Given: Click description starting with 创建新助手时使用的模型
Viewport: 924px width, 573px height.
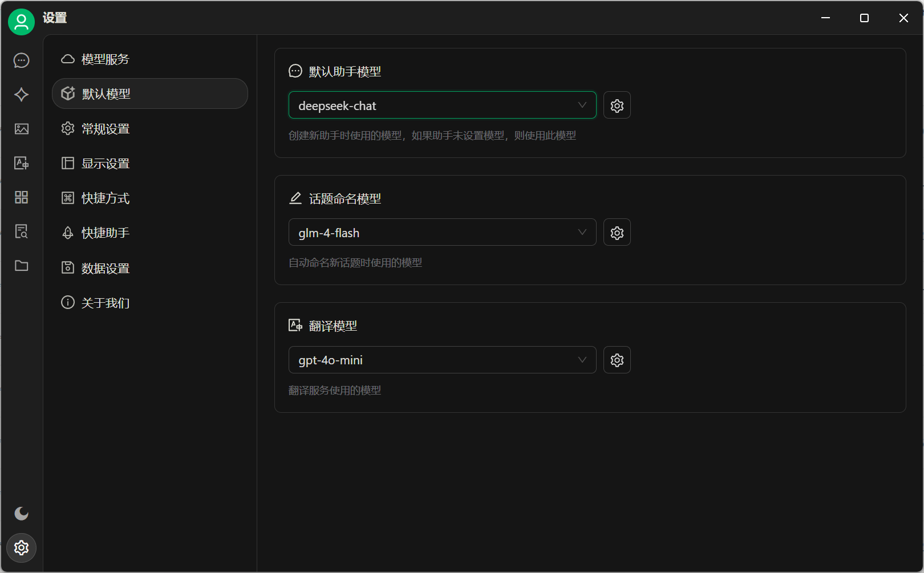Looking at the screenshot, I should [x=432, y=136].
